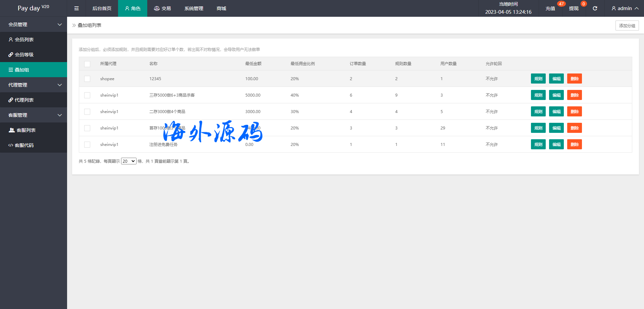
Task: Open 客服代码 customer service code item
Action: [24, 145]
